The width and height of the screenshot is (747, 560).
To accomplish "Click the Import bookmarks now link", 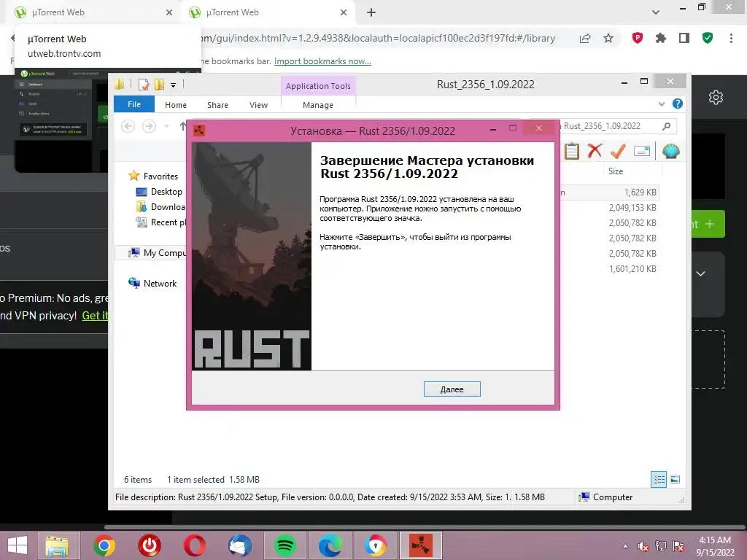I will (322, 61).
